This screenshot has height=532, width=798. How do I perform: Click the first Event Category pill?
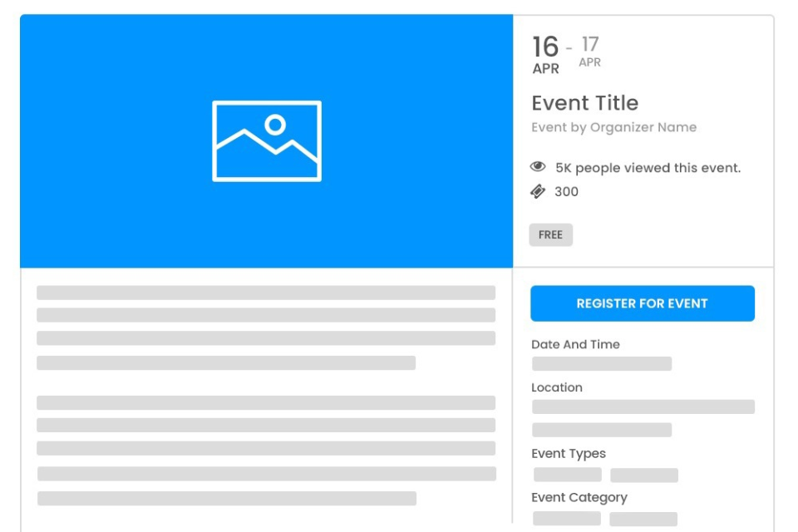567,518
